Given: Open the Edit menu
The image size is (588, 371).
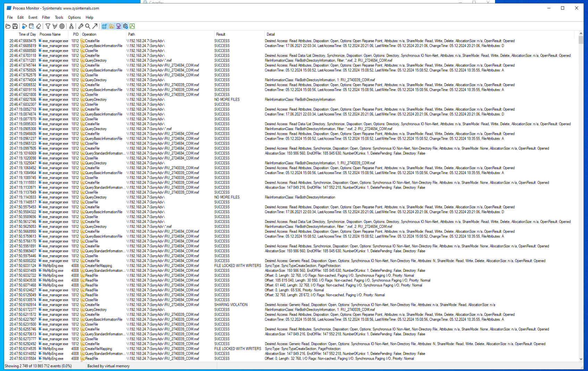Looking at the screenshot, I should [20, 17].
